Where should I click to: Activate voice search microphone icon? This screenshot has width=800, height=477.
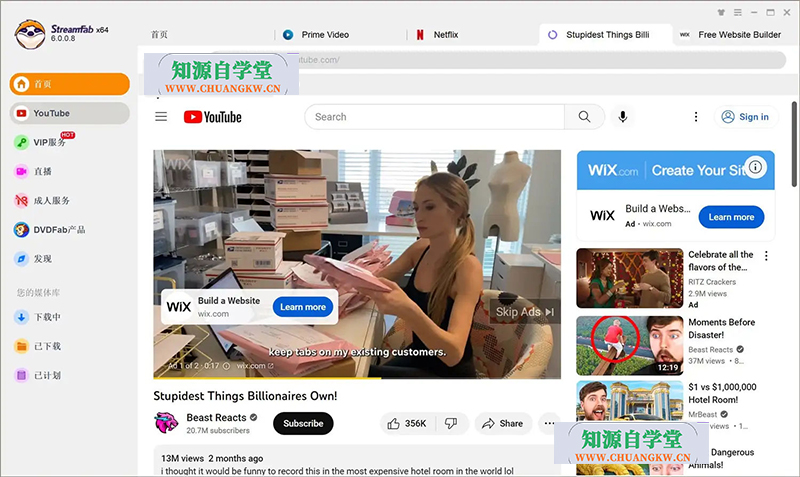[x=623, y=117]
